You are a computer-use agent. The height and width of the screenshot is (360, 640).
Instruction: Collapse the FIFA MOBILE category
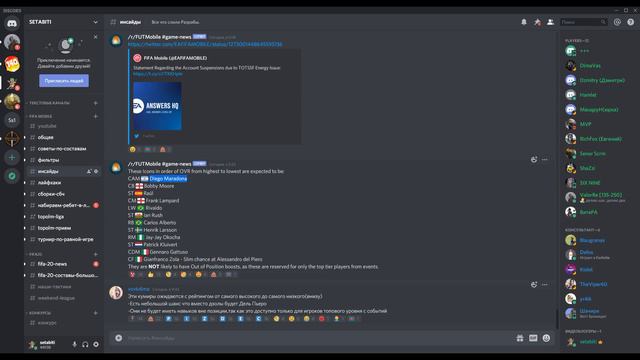[40, 116]
